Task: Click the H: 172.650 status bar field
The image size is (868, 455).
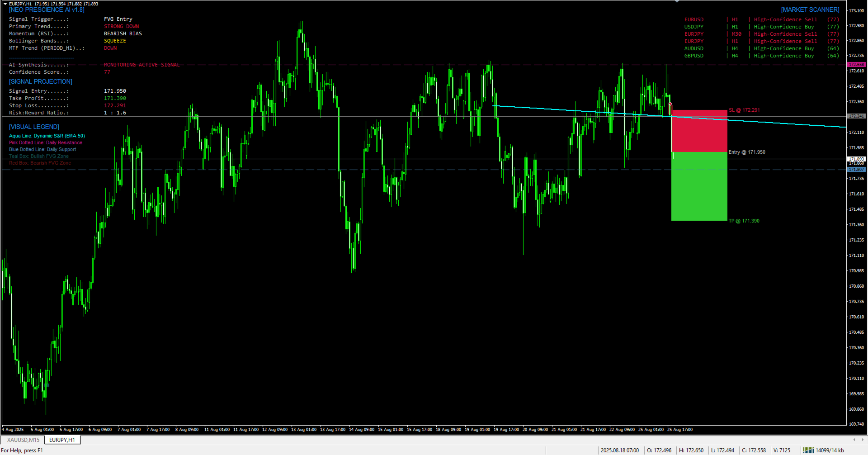Action: tap(691, 450)
